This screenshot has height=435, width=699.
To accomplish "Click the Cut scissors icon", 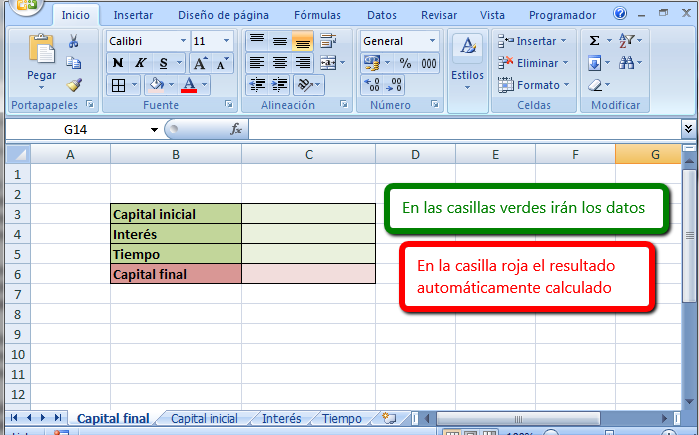I will pyautogui.click(x=74, y=41).
